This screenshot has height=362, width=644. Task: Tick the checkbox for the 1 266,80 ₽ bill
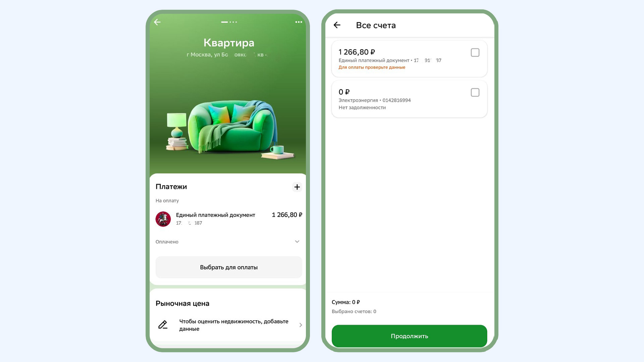[x=475, y=53]
